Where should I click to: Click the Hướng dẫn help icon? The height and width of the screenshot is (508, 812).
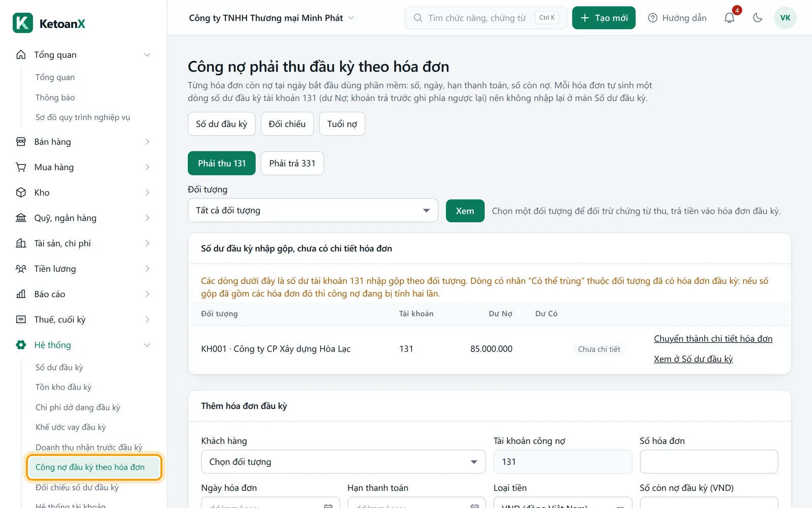pos(653,18)
